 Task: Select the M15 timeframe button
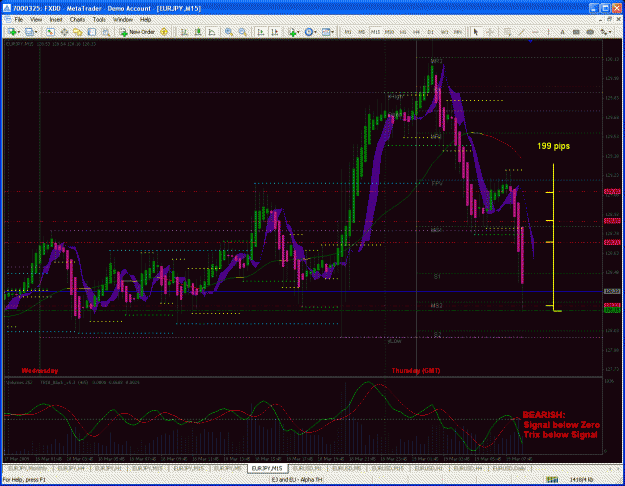click(x=375, y=32)
